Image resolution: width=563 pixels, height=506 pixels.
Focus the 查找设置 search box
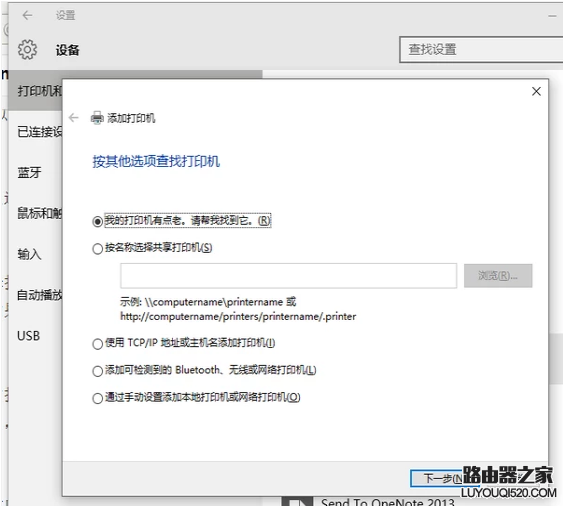[481, 50]
